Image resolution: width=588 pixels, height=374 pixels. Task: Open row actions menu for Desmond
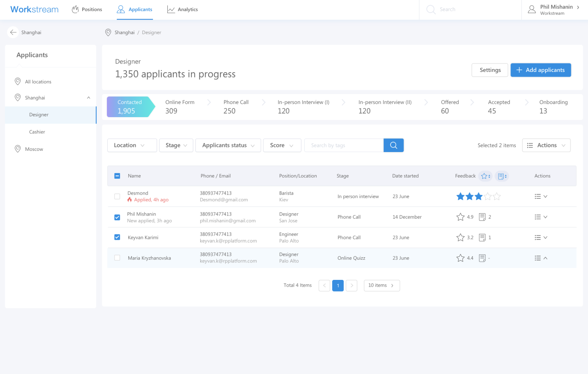[541, 197]
